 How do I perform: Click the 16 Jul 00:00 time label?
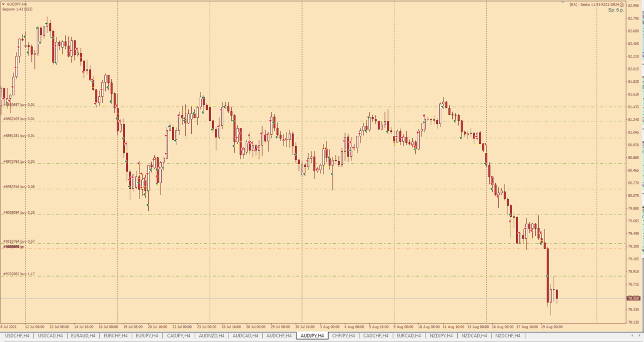point(108,327)
